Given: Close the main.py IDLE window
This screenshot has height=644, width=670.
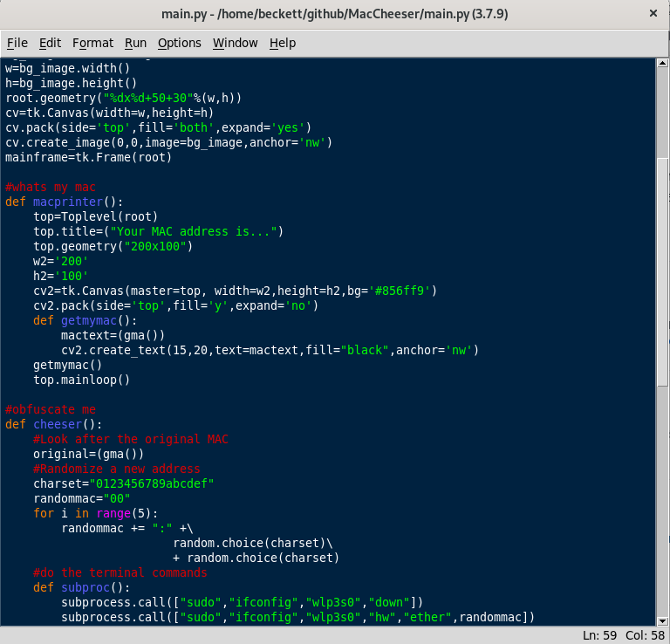Looking at the screenshot, I should [653, 14].
